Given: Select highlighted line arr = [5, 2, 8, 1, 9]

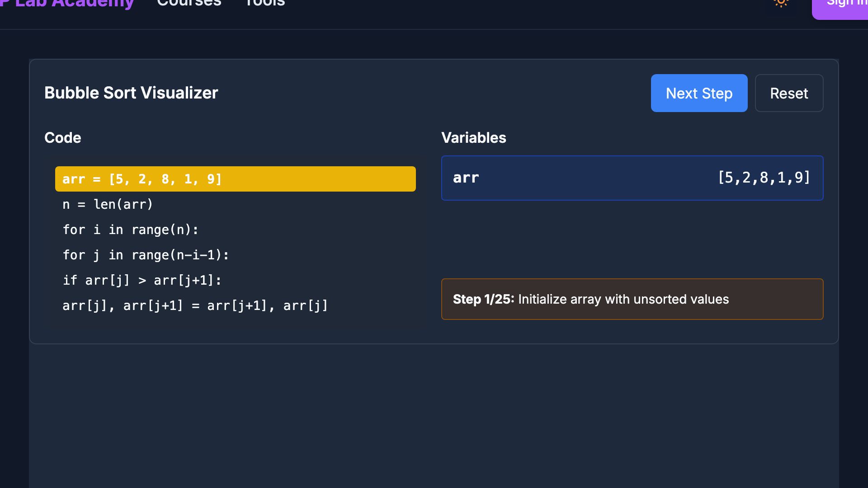Looking at the screenshot, I should pos(235,179).
